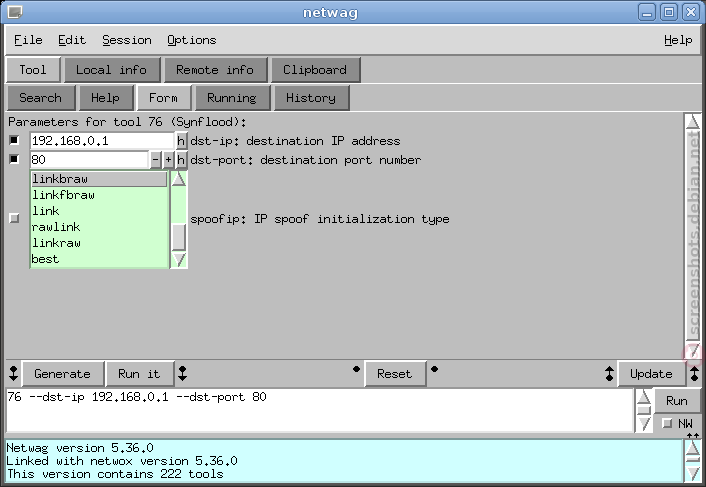Click the resize arrow left of Update

click(609, 374)
